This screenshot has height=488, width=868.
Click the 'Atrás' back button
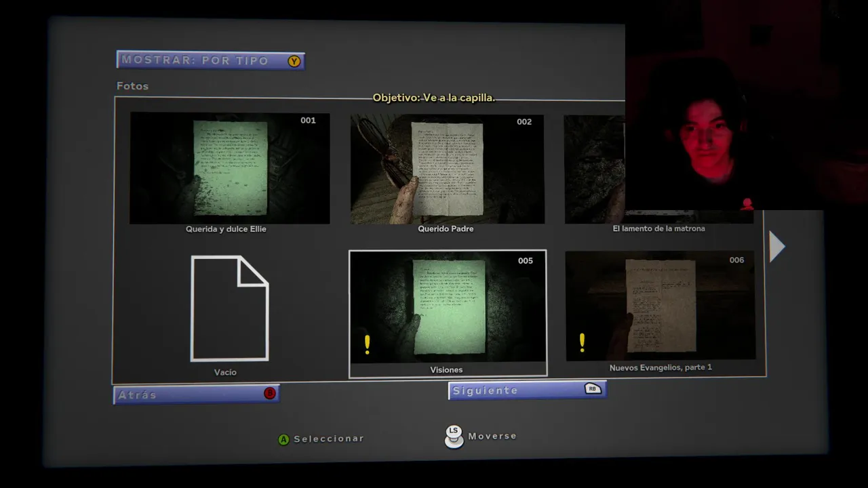(x=196, y=394)
